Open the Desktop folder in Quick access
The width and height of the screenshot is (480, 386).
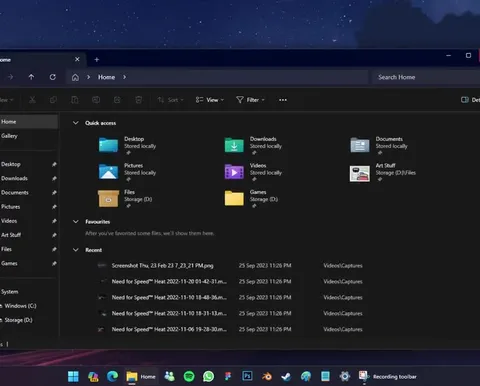coord(127,145)
